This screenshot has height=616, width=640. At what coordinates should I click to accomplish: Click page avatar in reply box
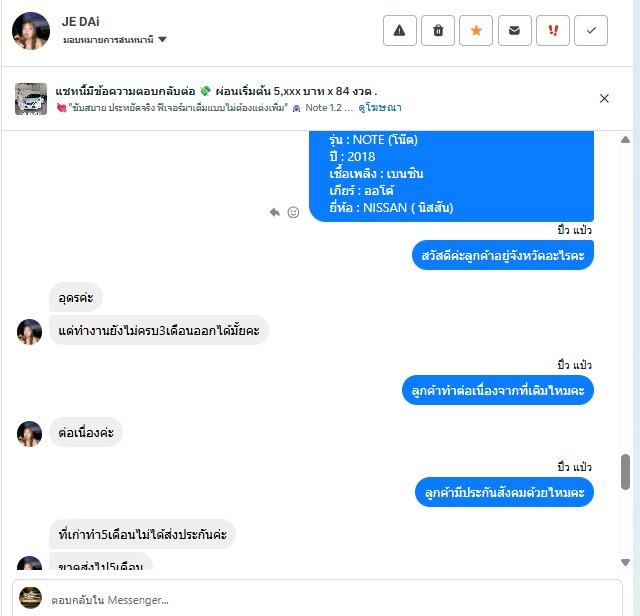31,598
